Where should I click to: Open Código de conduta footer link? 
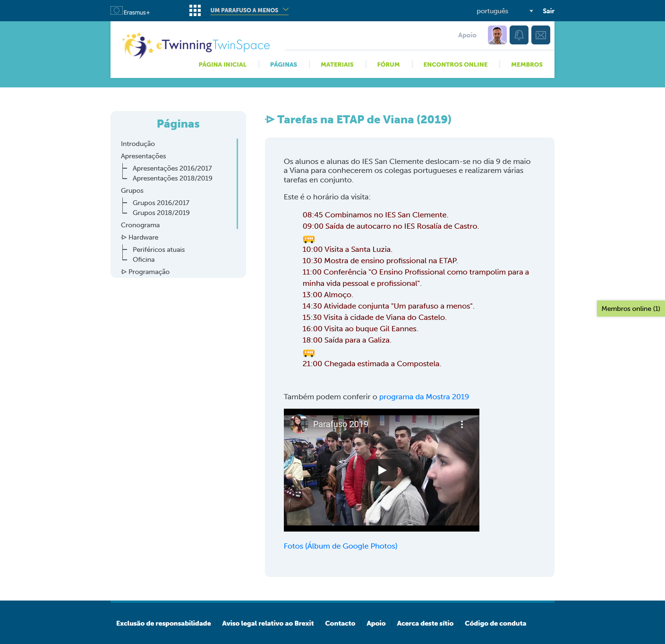click(495, 623)
